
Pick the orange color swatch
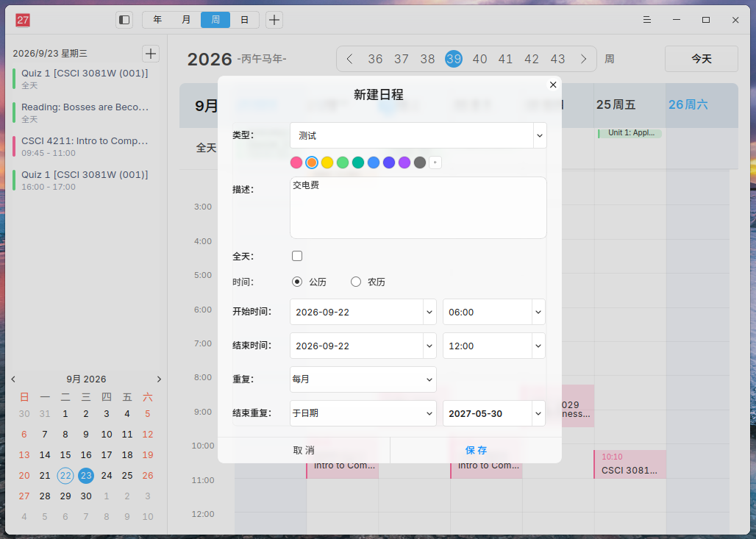click(x=312, y=163)
